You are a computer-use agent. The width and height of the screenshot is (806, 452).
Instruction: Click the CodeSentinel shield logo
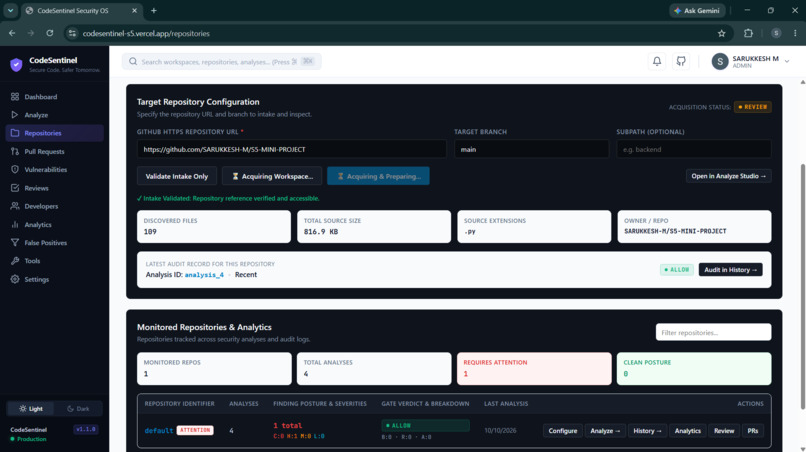pos(16,64)
